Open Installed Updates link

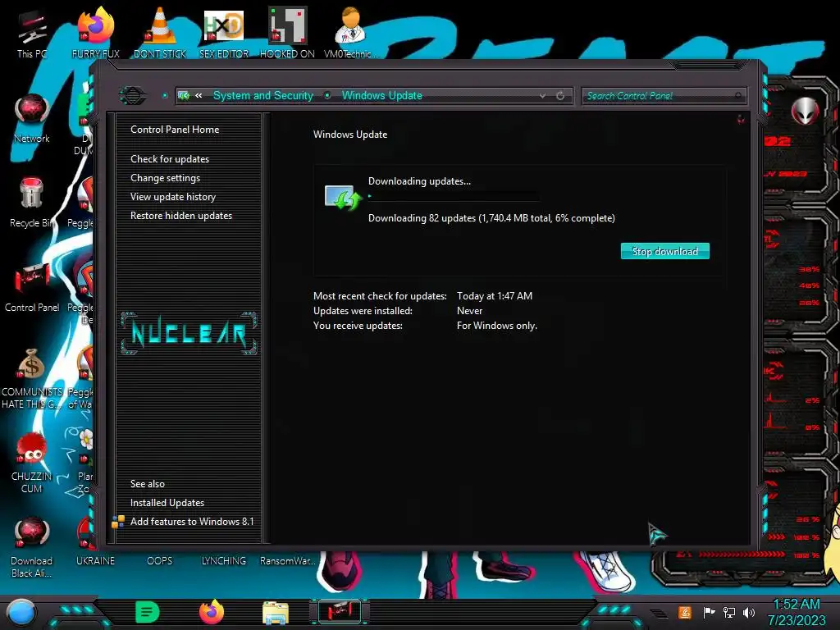coord(167,503)
